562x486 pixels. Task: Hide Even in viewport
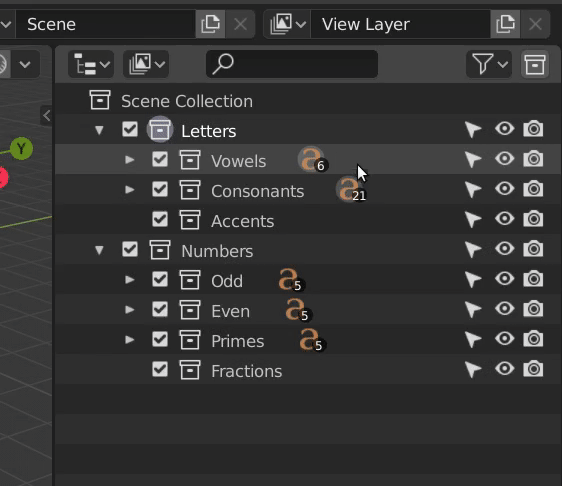pos(505,309)
